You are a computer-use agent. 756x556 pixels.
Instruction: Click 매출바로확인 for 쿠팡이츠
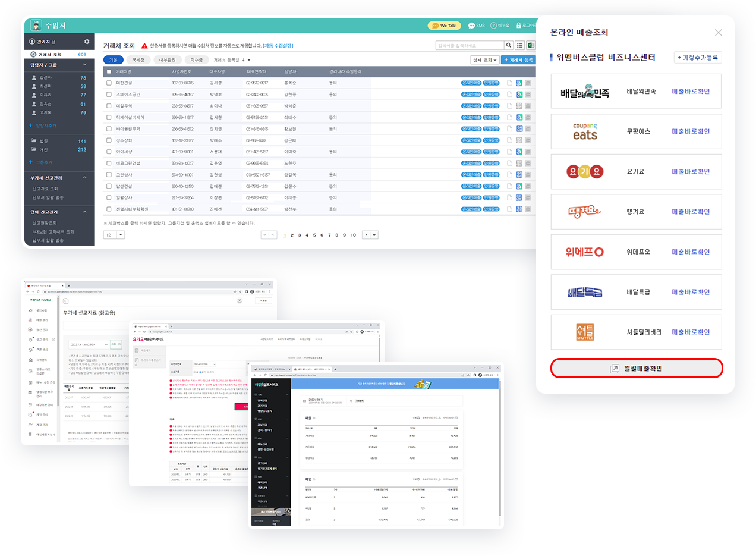[x=691, y=131]
